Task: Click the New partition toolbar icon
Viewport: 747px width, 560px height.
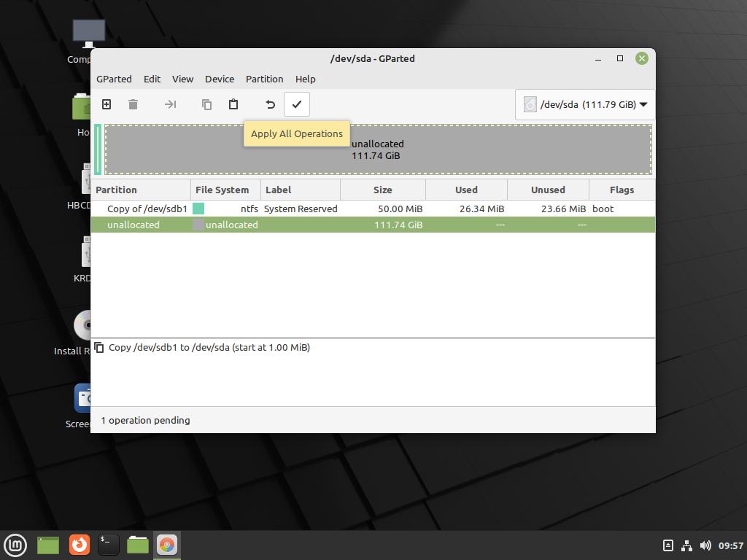Action: (x=107, y=104)
